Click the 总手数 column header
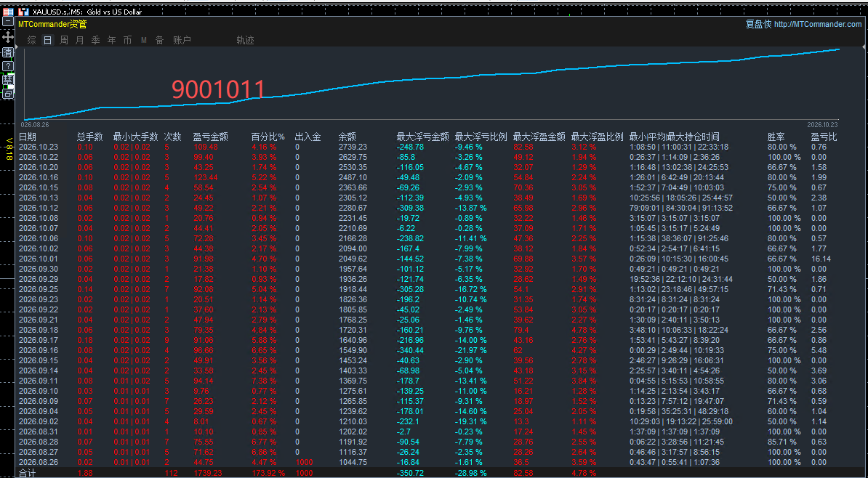The height and width of the screenshot is (478, 868). click(x=90, y=137)
